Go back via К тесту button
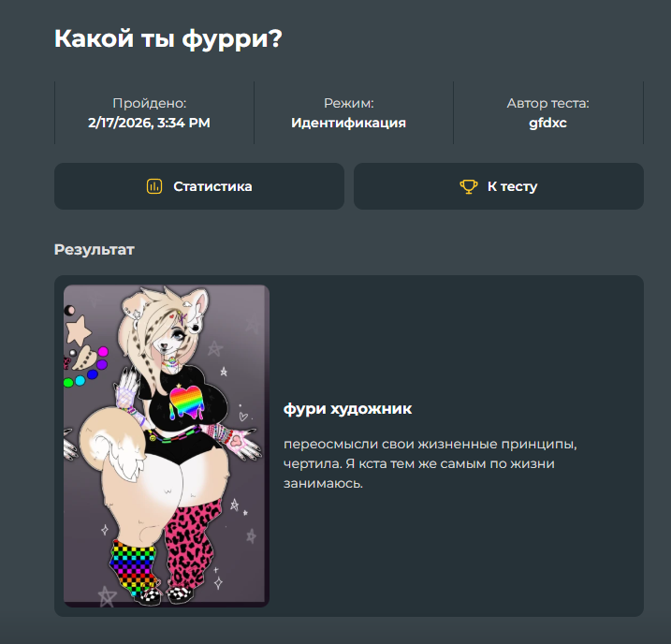This screenshot has height=644, width=671. (499, 186)
